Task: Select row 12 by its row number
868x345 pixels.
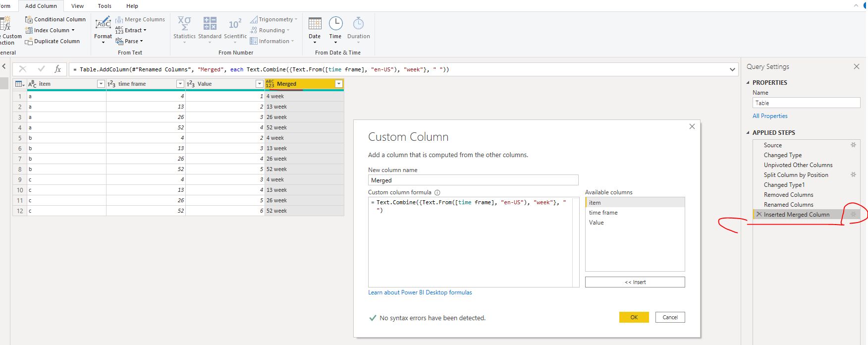Action: click(20, 211)
